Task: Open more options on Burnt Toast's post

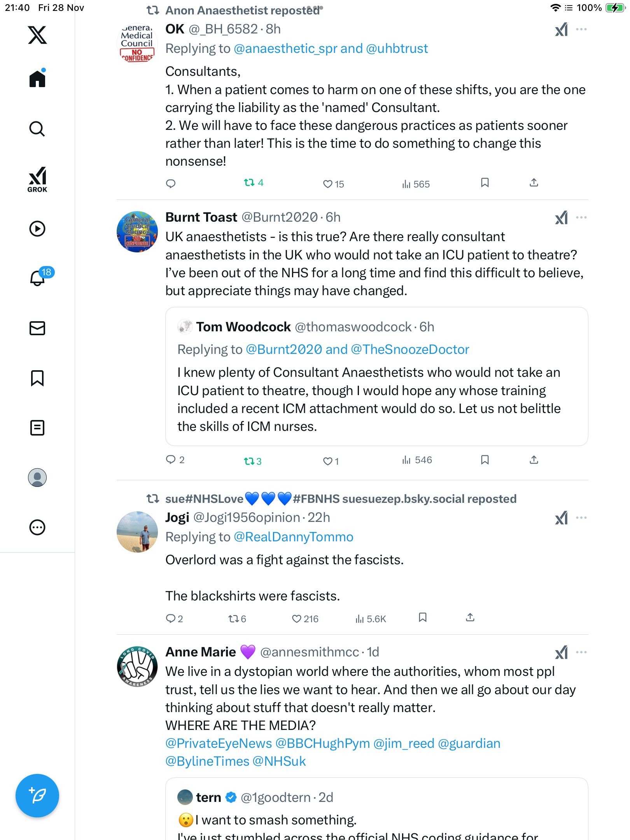Action: (x=581, y=217)
